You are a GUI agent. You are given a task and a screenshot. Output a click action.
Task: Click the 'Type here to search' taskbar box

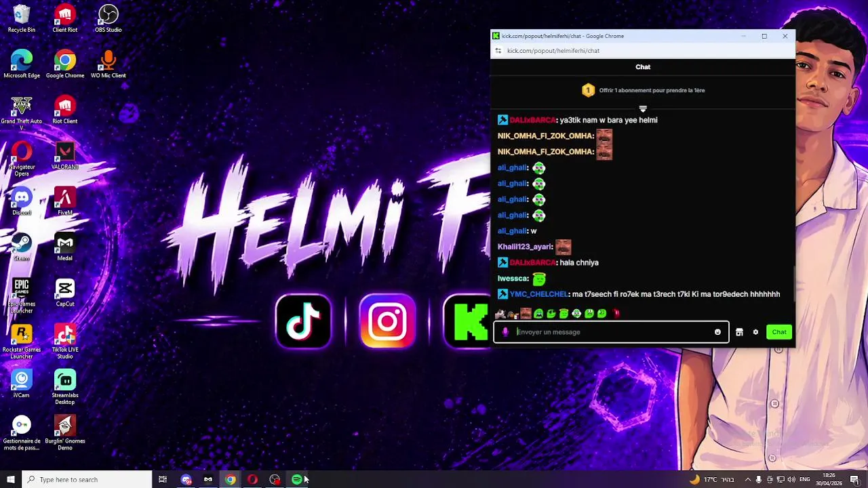pos(87,479)
